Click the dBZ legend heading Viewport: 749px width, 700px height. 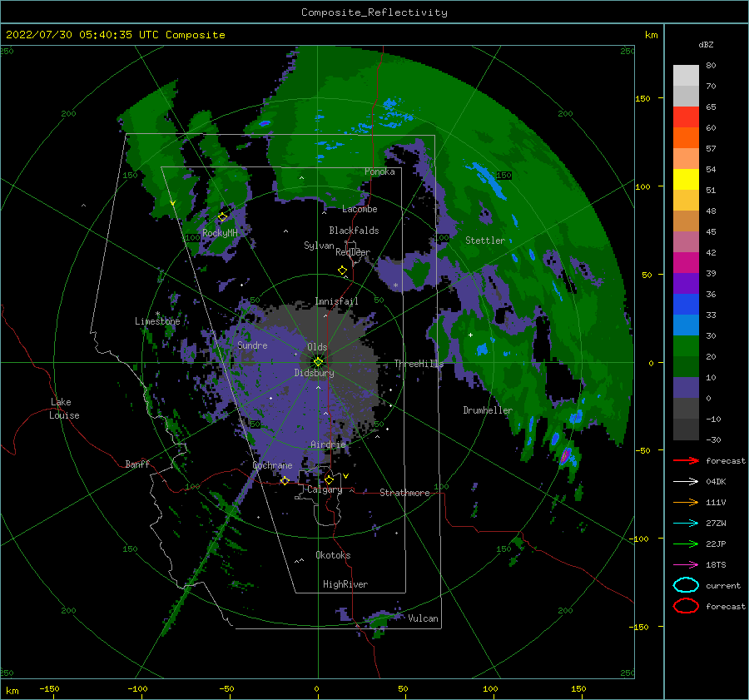click(x=706, y=44)
